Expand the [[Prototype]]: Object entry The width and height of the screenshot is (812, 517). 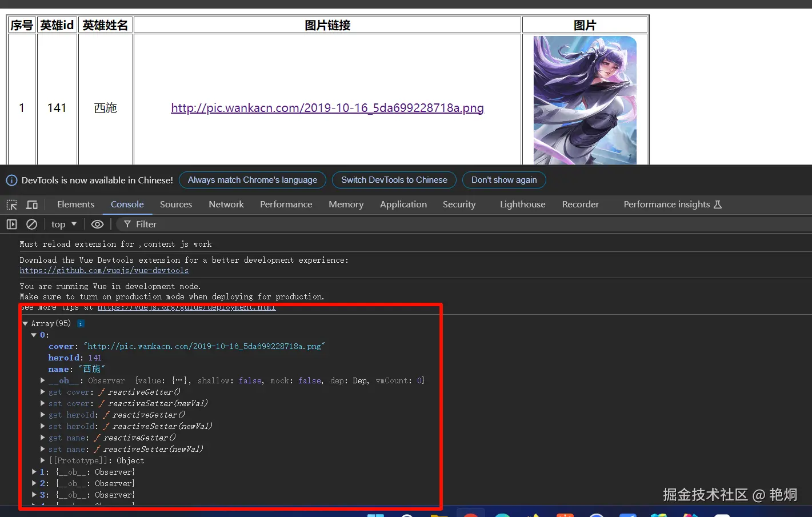(43, 460)
